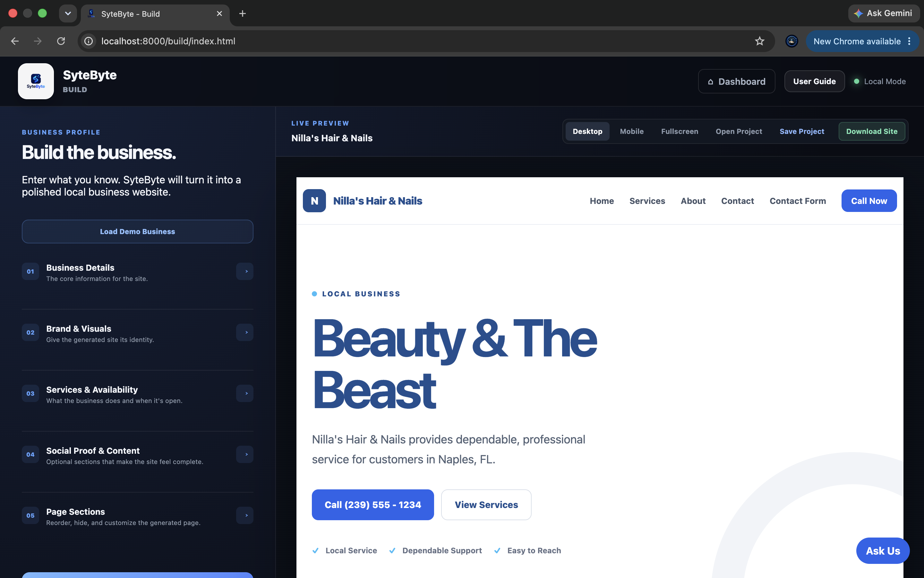Reload the page

[x=61, y=41]
